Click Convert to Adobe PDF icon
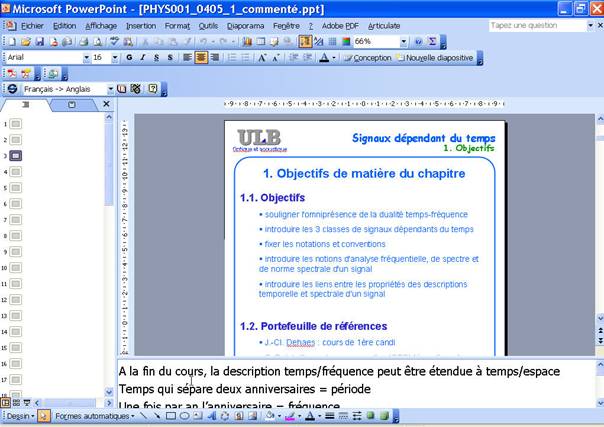The width and height of the screenshot is (604, 427). (x=12, y=74)
